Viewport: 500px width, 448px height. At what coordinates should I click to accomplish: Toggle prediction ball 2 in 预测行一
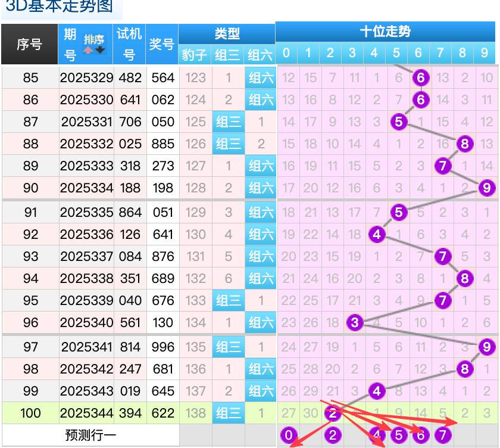333,435
